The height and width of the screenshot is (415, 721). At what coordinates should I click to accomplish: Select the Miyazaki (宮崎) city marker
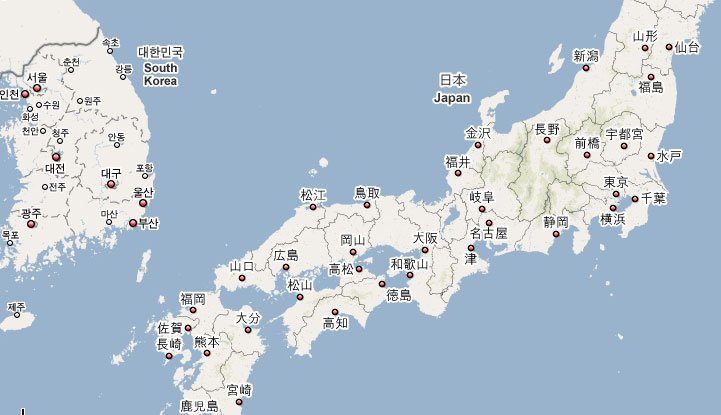click(x=238, y=402)
